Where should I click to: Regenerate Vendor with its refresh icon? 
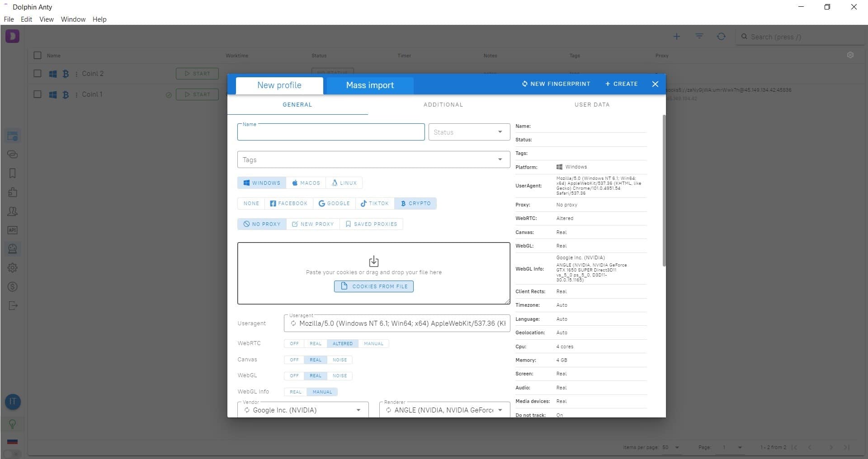click(x=247, y=410)
